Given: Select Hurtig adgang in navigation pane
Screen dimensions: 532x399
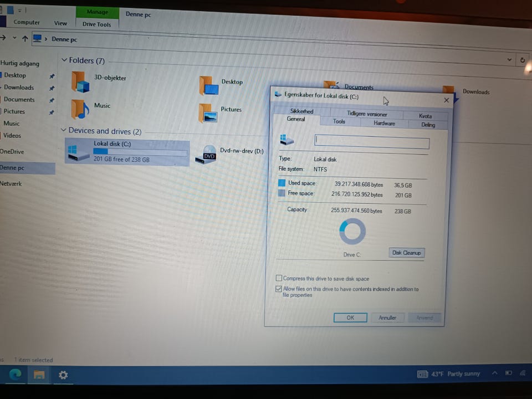Looking at the screenshot, I should pos(20,63).
